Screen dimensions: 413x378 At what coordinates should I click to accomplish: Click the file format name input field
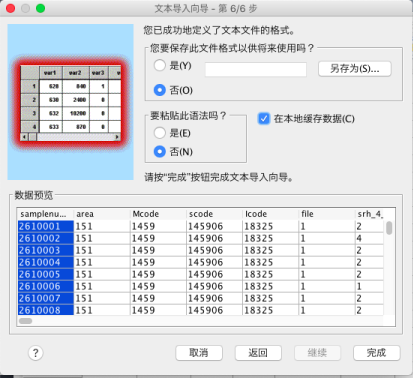256,69
